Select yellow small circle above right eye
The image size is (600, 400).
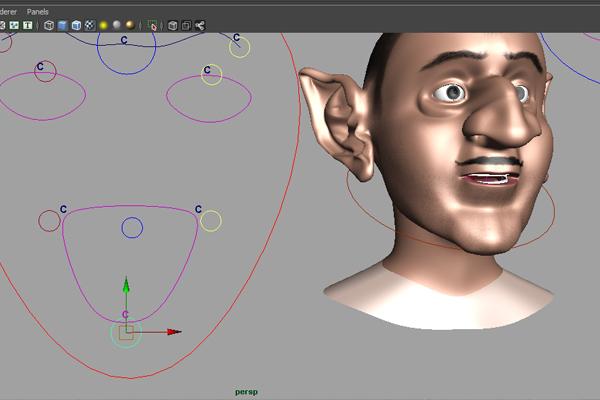pyautogui.click(x=212, y=74)
